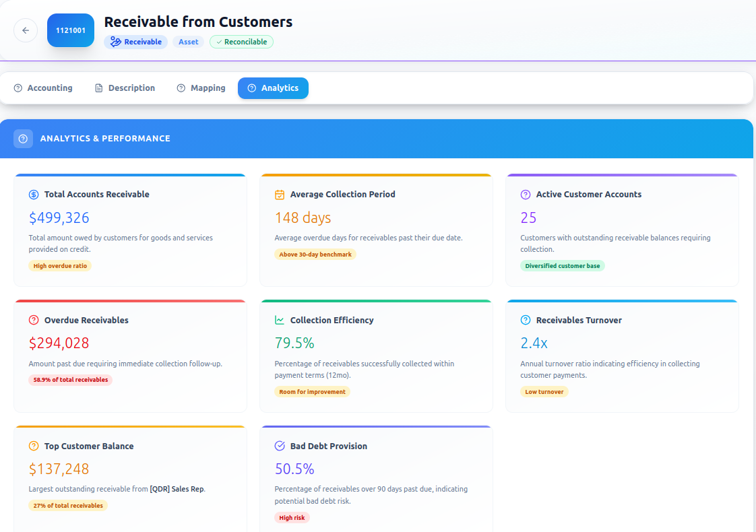Click the icon beside Top Customer Balance
Screen dimensions: 756x532
point(34,446)
